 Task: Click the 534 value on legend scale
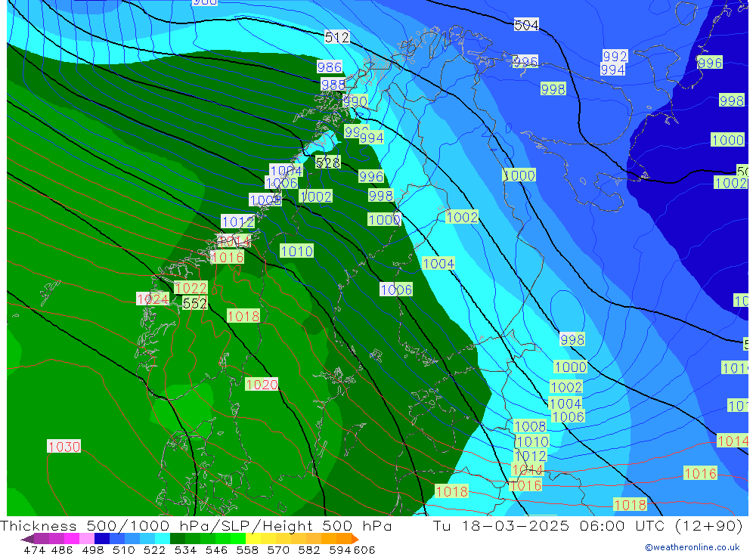point(184,549)
